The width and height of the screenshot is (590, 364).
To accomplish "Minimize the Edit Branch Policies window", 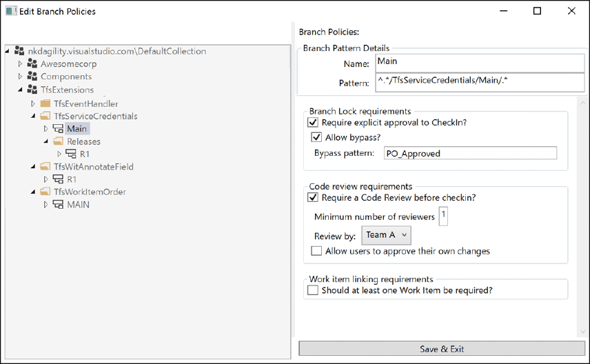I will (x=503, y=11).
